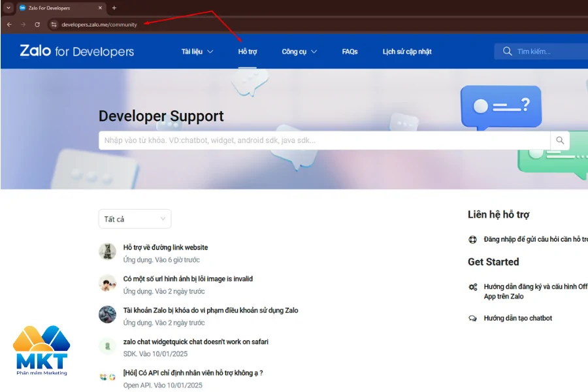This screenshot has width=588, height=392.
Task: Reload the page with refresh icon
Action: point(37,24)
